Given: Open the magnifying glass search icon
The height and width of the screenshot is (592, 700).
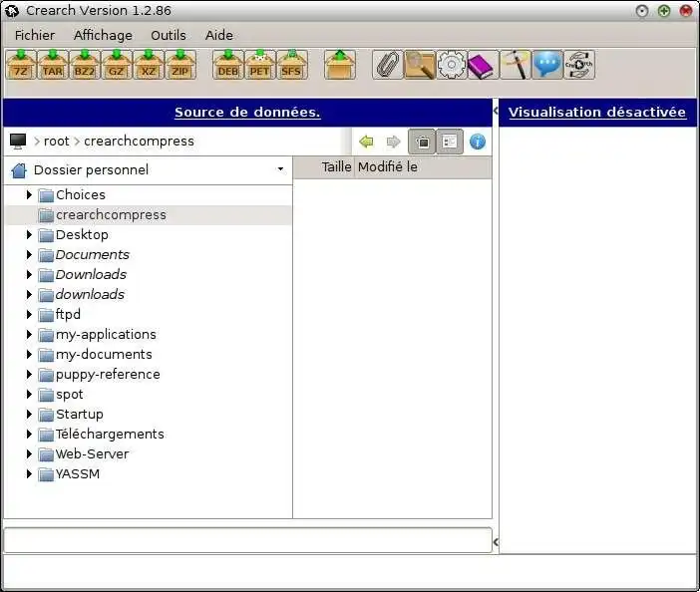Looking at the screenshot, I should click(x=420, y=65).
